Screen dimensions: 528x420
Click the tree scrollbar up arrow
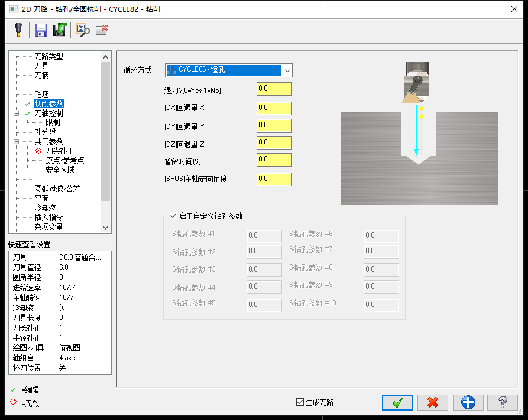(105, 57)
